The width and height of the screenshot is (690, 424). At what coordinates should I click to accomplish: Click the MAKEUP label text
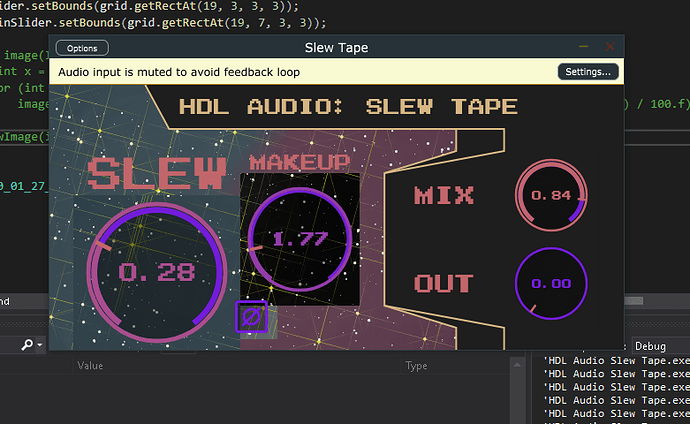coord(300,162)
